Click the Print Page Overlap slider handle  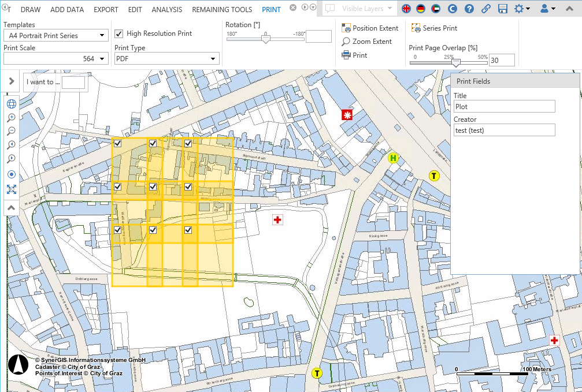(x=455, y=62)
